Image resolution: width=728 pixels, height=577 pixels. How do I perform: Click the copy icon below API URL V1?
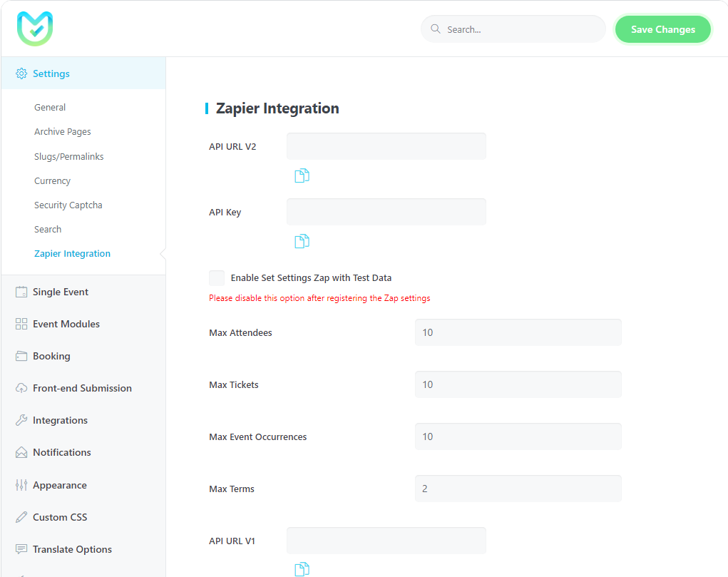[x=302, y=568]
